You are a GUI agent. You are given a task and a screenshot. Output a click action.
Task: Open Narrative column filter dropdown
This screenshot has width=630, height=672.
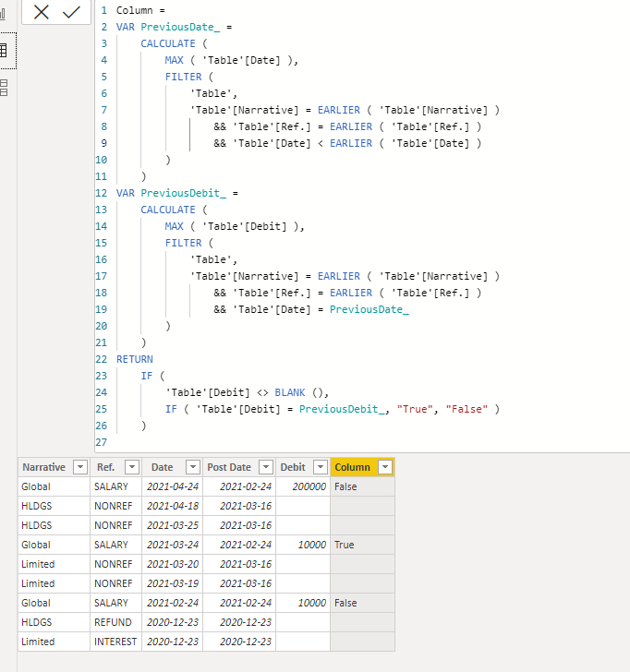(80, 467)
